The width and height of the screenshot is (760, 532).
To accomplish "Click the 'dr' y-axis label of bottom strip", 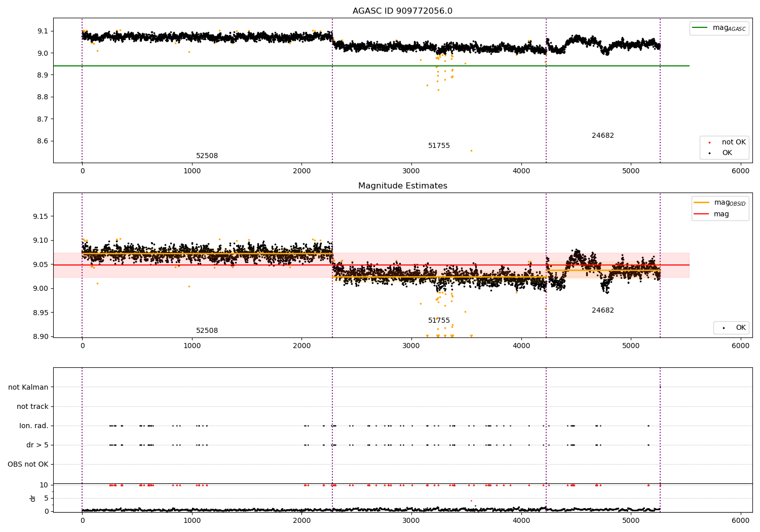I will (33, 498).
